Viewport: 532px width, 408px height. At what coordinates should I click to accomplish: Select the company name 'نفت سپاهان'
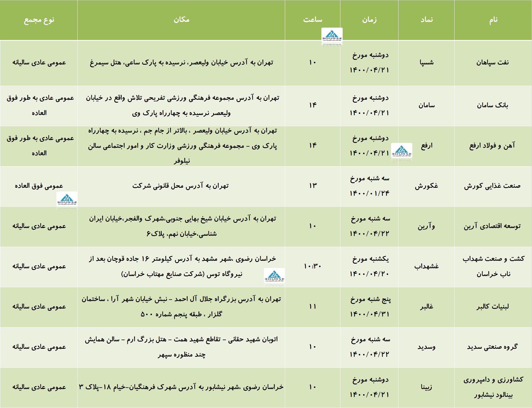492,62
